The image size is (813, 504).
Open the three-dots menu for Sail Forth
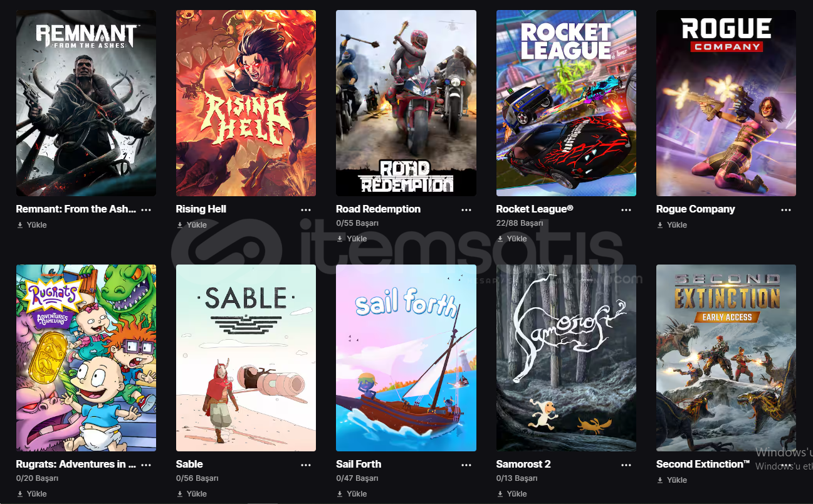(466, 465)
